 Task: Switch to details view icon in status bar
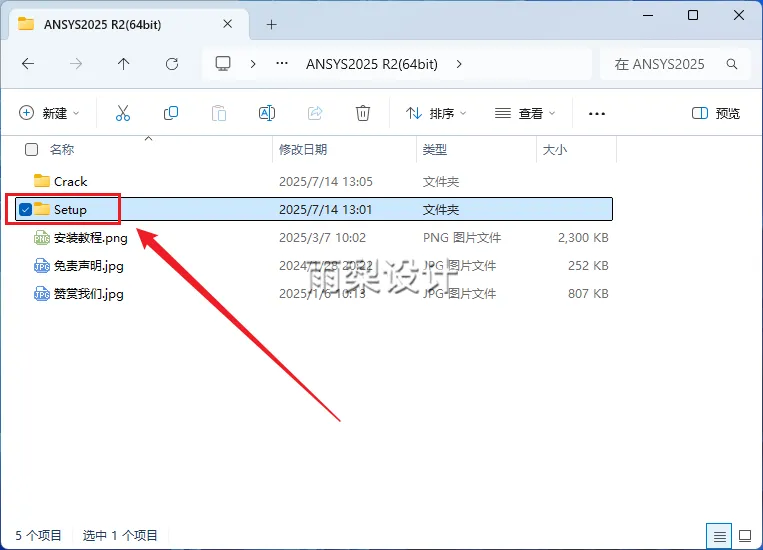click(x=719, y=536)
